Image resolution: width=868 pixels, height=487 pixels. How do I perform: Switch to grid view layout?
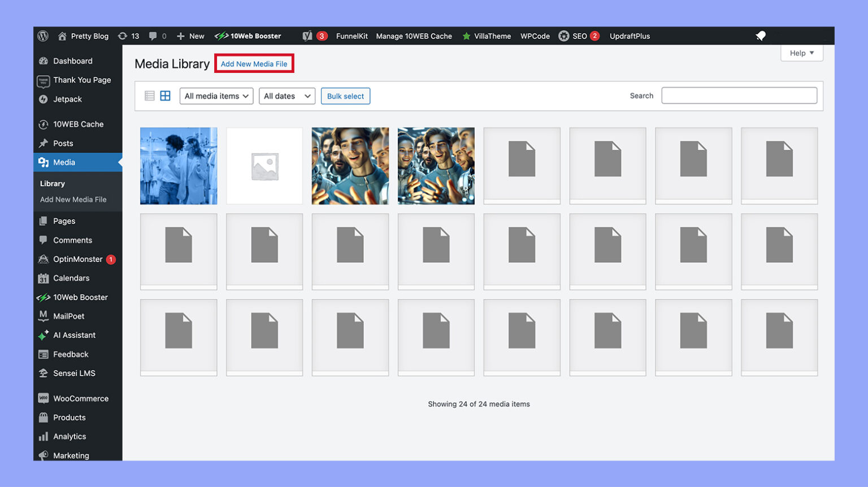[165, 95]
